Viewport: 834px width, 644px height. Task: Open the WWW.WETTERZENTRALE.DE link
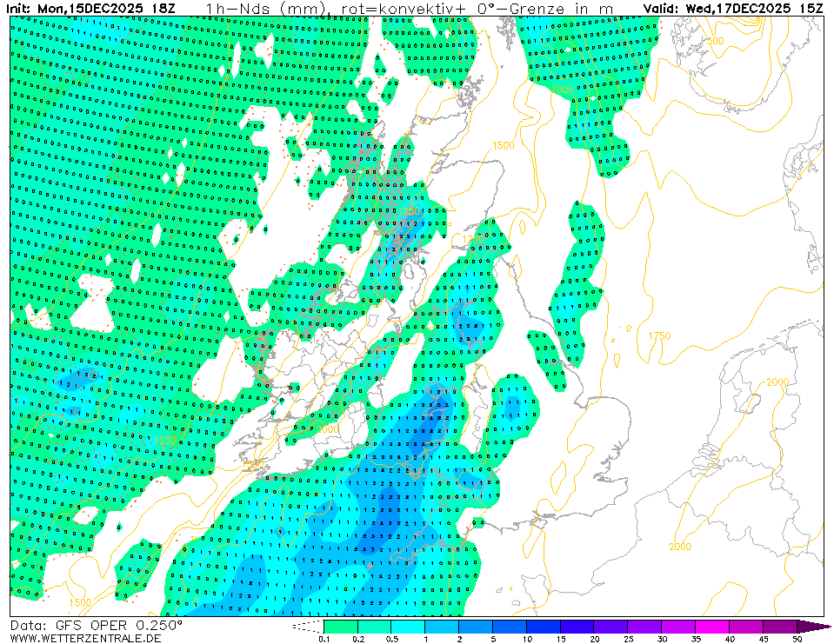pos(86,638)
